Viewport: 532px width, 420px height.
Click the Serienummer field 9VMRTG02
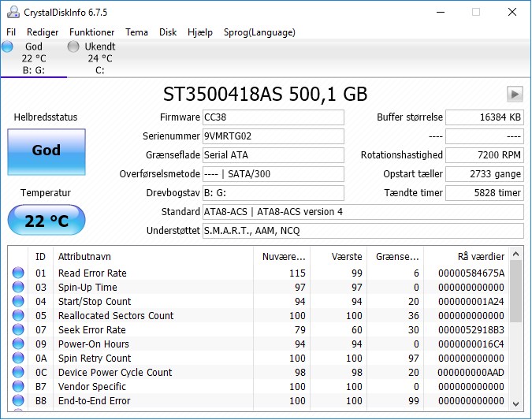click(x=273, y=136)
